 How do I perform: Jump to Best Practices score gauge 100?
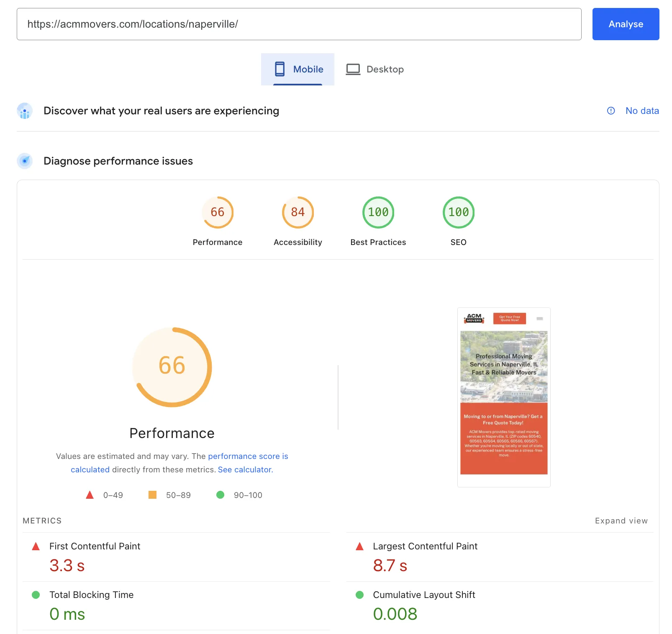point(378,212)
